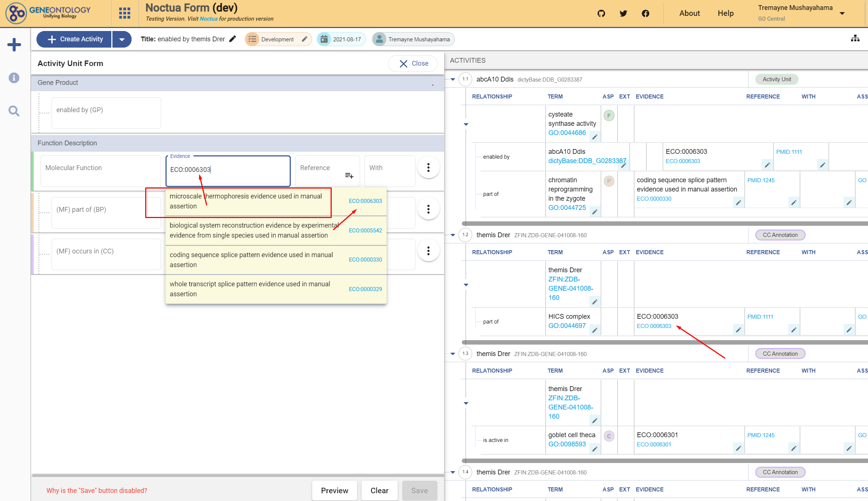Click the add reference icon in Reference field
The height and width of the screenshot is (501, 868).
pos(349,176)
